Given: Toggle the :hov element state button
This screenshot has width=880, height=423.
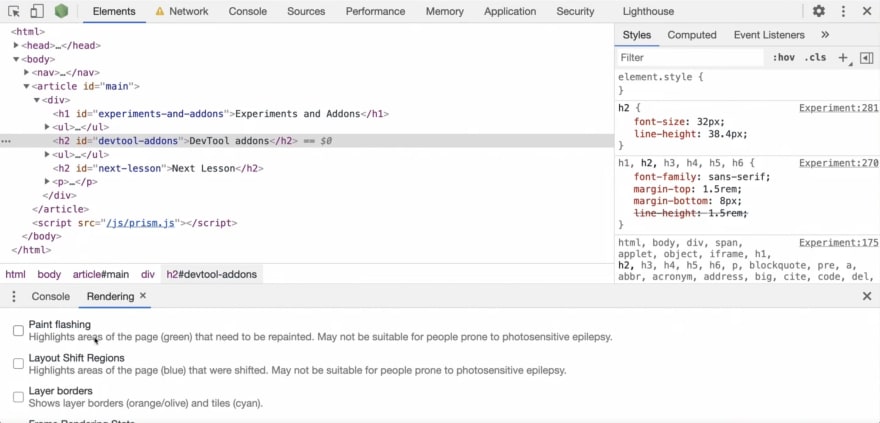Looking at the screenshot, I should tap(783, 57).
